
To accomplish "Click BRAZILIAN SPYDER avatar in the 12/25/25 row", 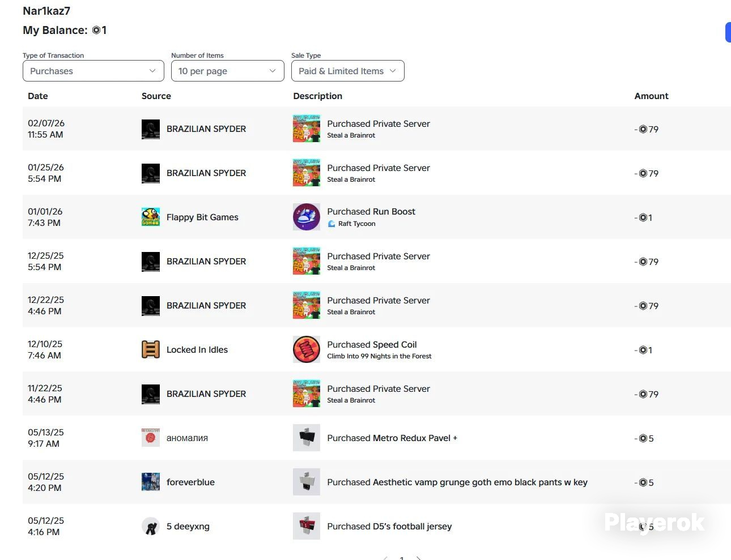I will point(151,262).
